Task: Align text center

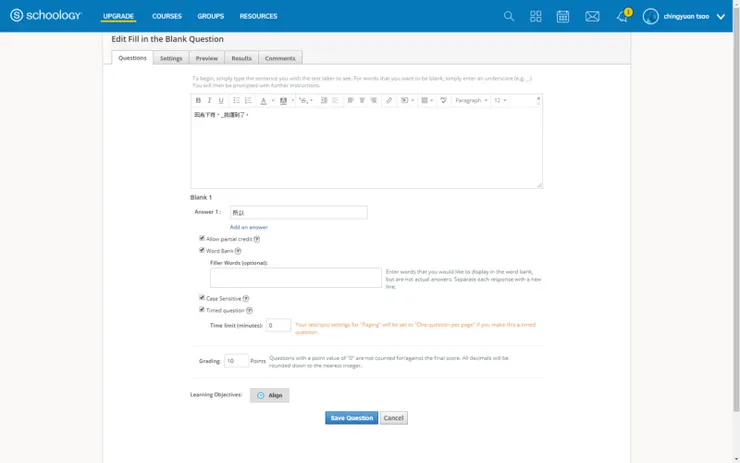Action: pos(362,100)
